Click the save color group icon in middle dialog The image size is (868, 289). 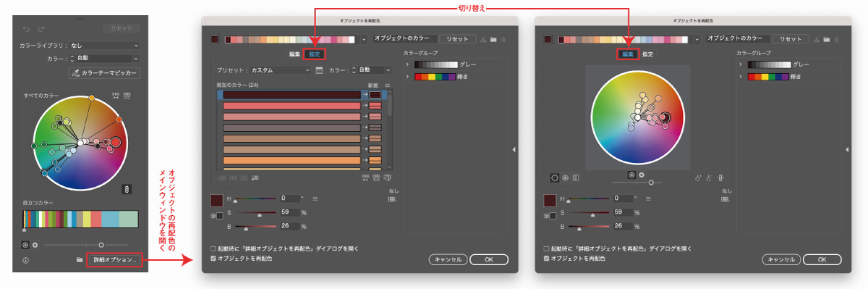click(484, 39)
